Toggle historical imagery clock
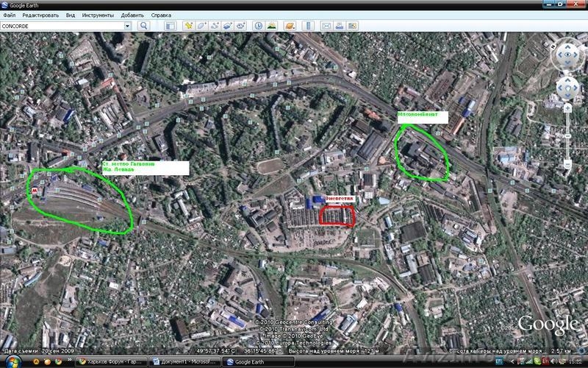 (x=259, y=26)
